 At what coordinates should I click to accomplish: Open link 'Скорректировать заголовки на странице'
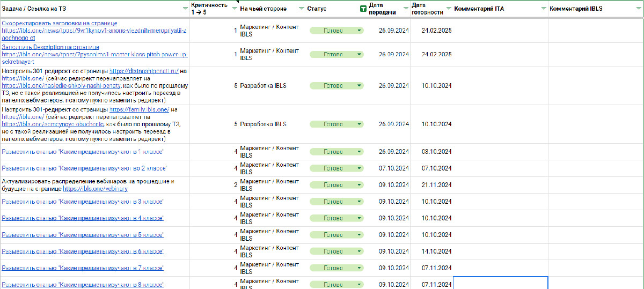pyautogui.click(x=59, y=24)
